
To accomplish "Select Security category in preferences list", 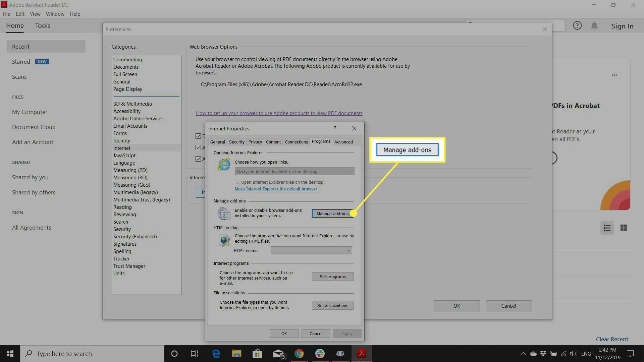I will point(122,229).
